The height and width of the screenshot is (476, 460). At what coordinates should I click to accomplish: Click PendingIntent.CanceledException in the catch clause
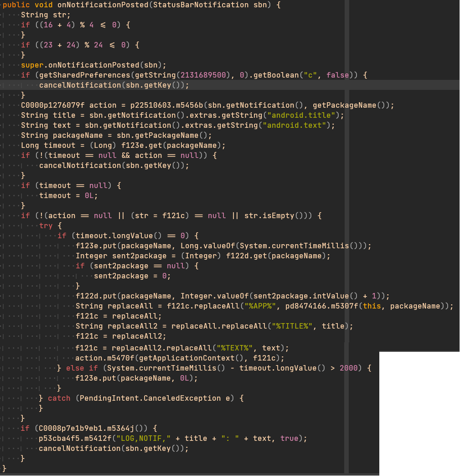150,398
